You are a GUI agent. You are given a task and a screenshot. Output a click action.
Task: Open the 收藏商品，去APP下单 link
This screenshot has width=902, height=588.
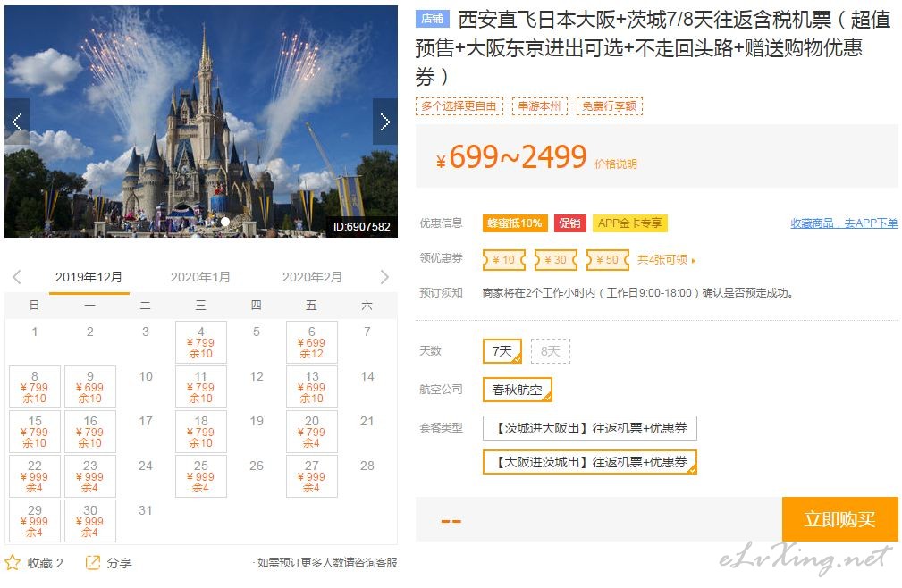point(844,223)
